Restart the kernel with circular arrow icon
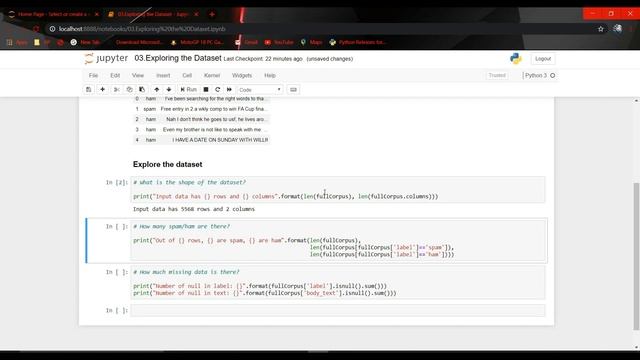640x360 pixels. (218, 89)
